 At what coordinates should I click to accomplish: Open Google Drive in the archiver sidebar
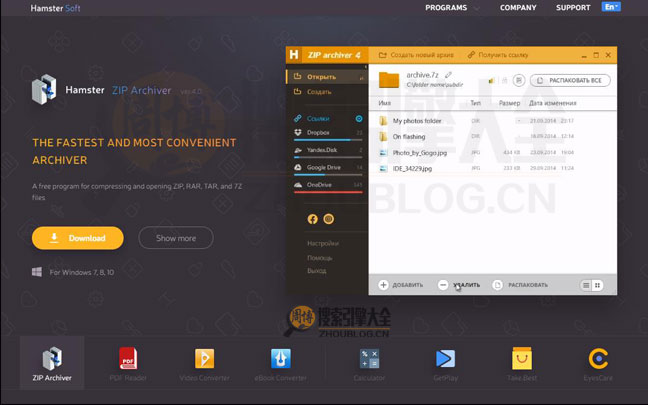click(x=328, y=168)
